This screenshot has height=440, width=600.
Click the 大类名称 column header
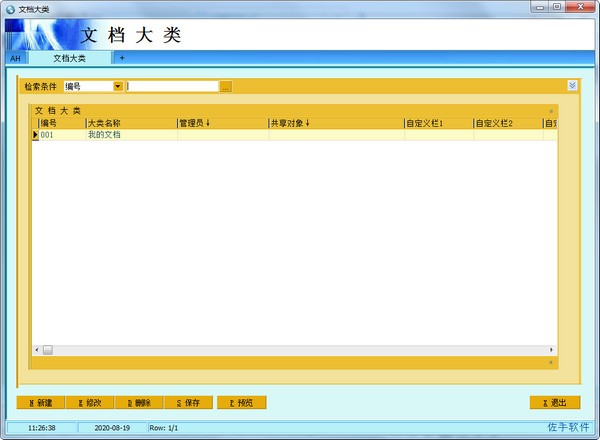click(x=130, y=123)
